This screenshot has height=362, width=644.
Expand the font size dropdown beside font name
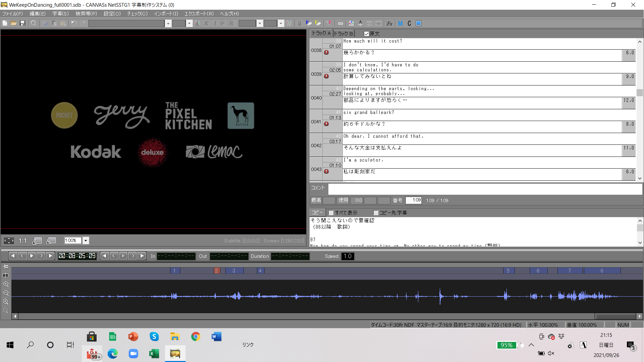189,23
